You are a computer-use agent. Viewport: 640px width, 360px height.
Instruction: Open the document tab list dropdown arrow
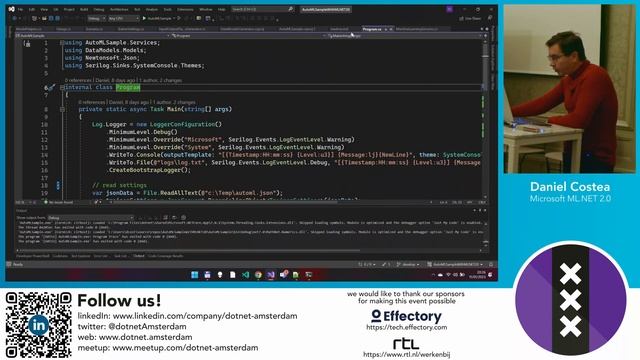click(482, 29)
